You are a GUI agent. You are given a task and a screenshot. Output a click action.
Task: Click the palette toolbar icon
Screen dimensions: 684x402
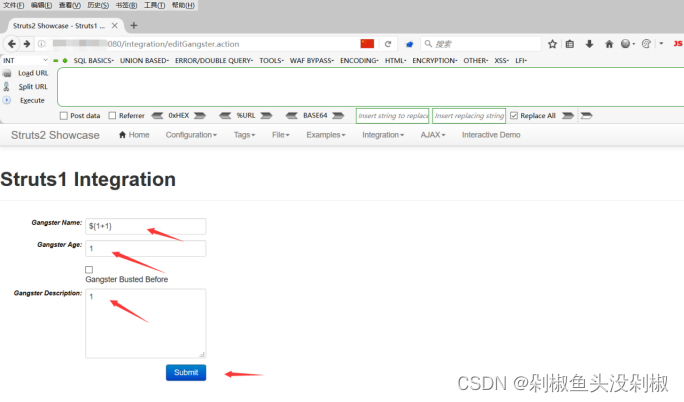[646, 44]
